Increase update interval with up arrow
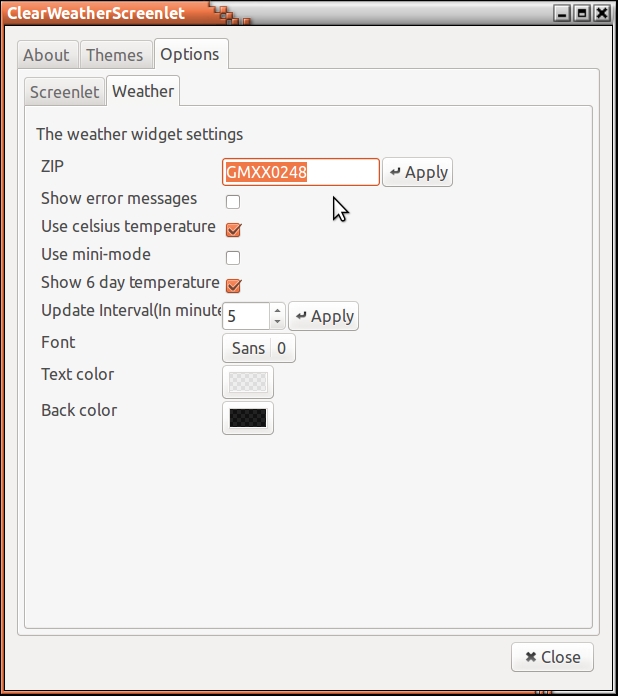This screenshot has width=618, height=696. [x=278, y=310]
